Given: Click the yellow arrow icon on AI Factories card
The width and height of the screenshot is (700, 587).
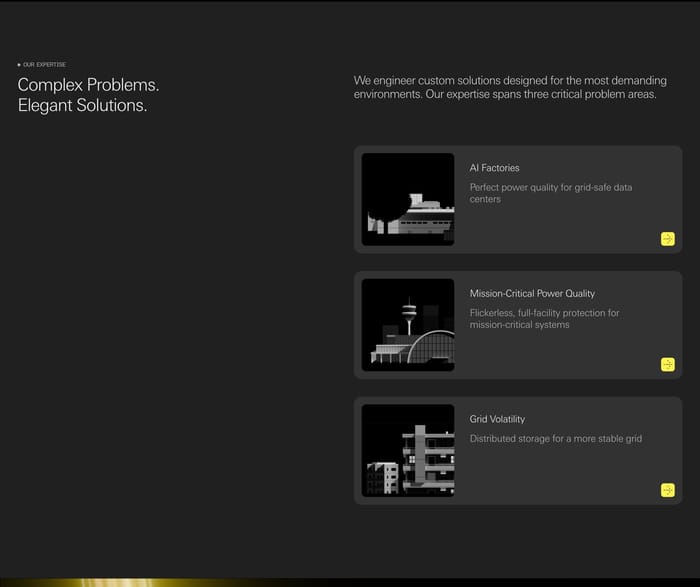Looking at the screenshot, I should (667, 239).
